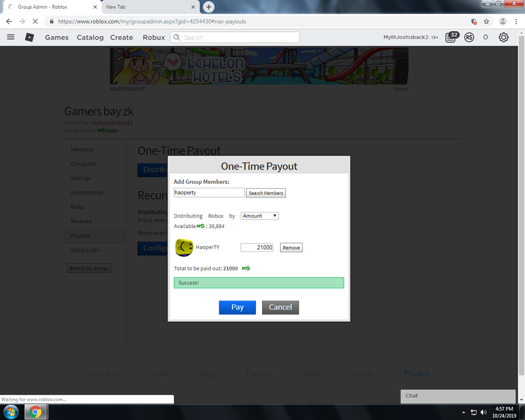Open the hamburger navigation menu icon

11,37
